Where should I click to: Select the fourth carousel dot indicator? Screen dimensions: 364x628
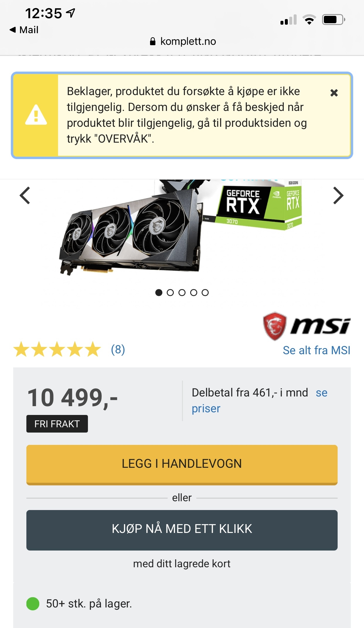(x=194, y=293)
